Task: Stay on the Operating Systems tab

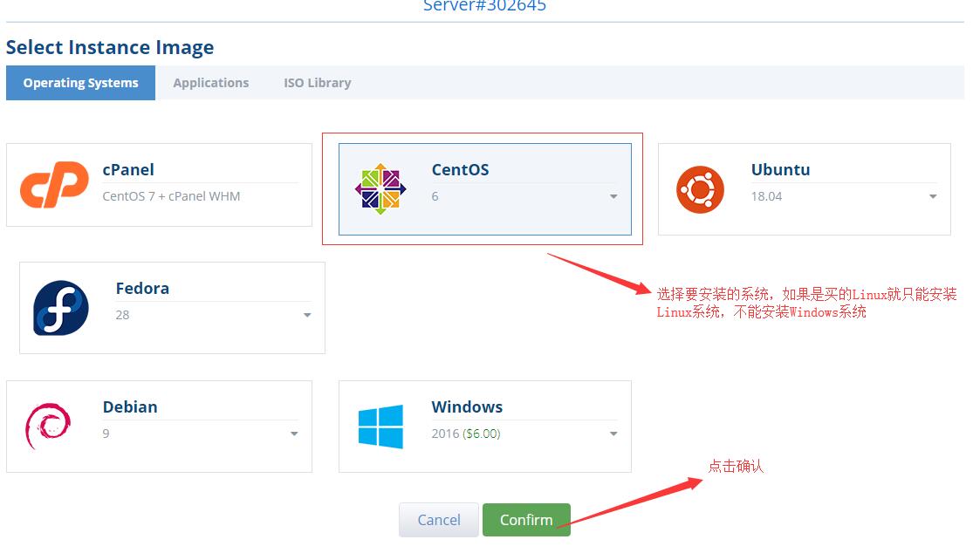Action: tap(80, 82)
